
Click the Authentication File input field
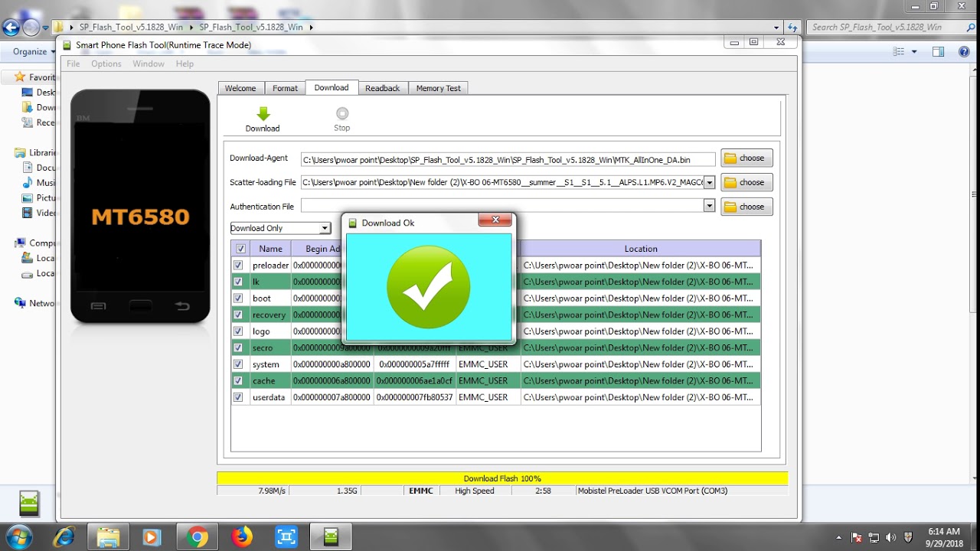pyautogui.click(x=502, y=206)
